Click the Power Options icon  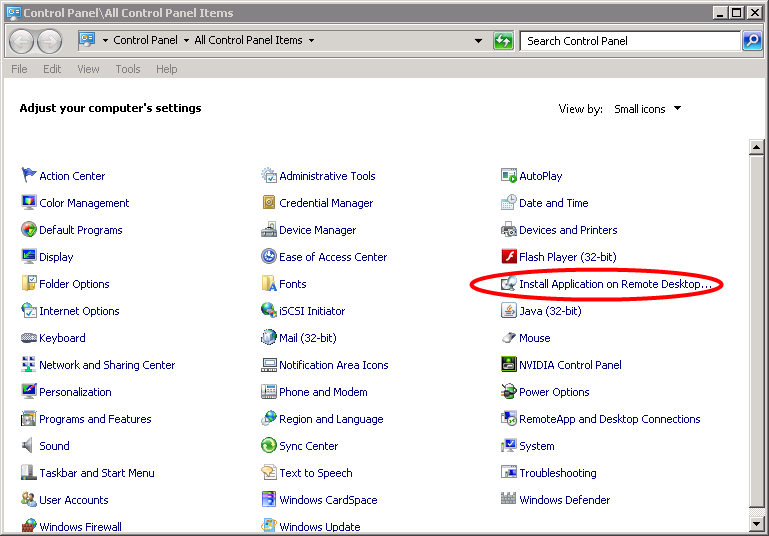tap(509, 391)
